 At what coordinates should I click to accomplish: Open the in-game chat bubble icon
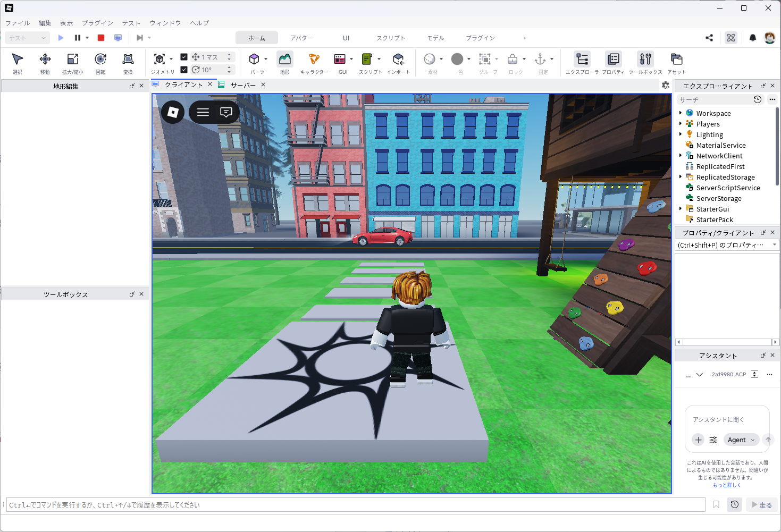click(x=226, y=112)
